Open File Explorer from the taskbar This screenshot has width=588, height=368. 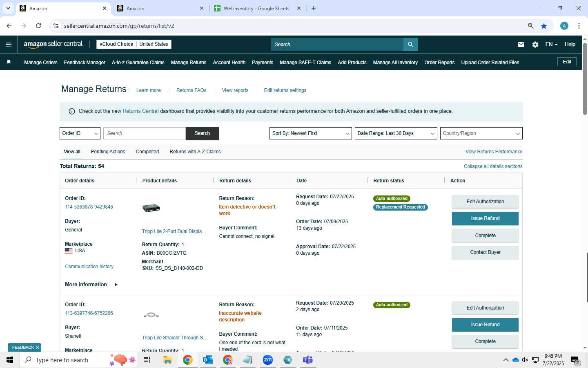167,360
